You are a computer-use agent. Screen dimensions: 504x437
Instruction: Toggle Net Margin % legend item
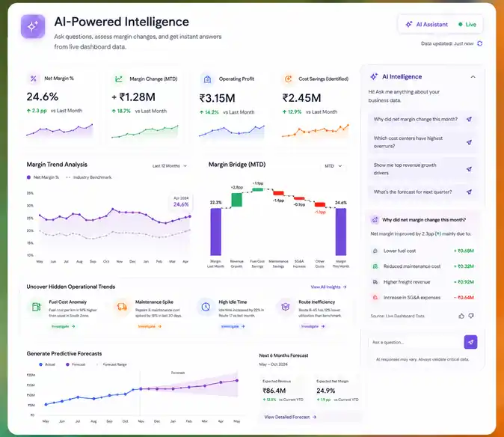tap(43, 177)
